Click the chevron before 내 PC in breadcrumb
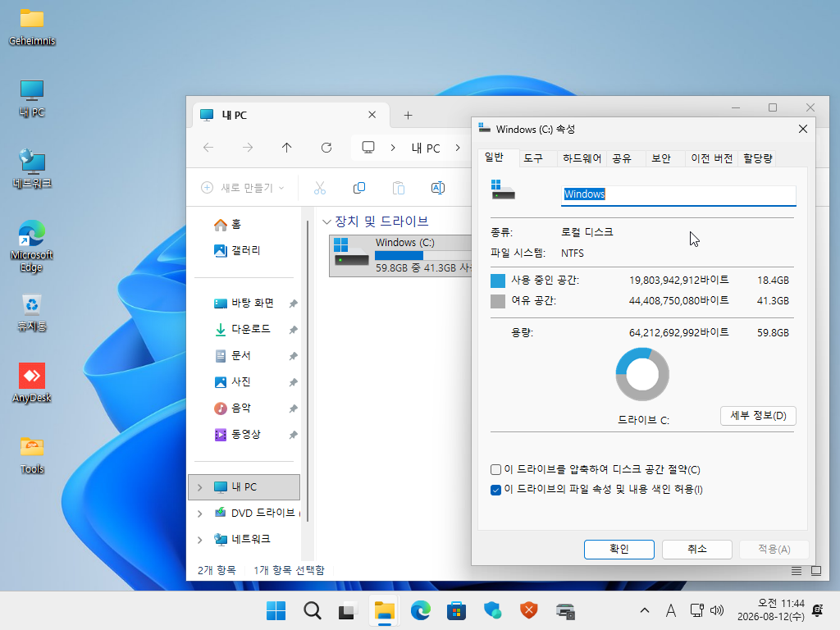840x630 pixels. [393, 148]
